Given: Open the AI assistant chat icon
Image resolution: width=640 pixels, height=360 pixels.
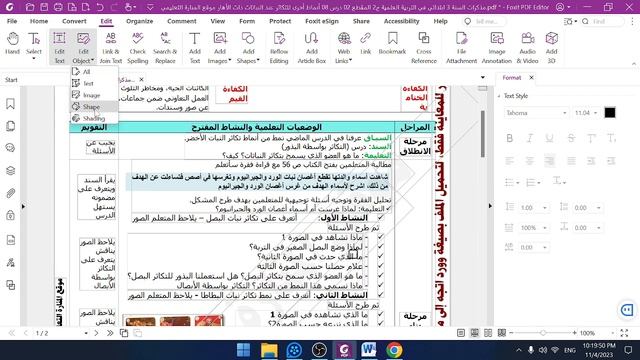Looking at the screenshot, I should 627,310.
